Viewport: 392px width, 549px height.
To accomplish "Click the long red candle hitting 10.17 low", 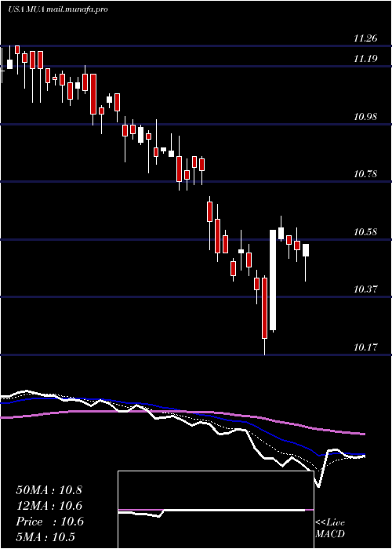I will (265, 315).
